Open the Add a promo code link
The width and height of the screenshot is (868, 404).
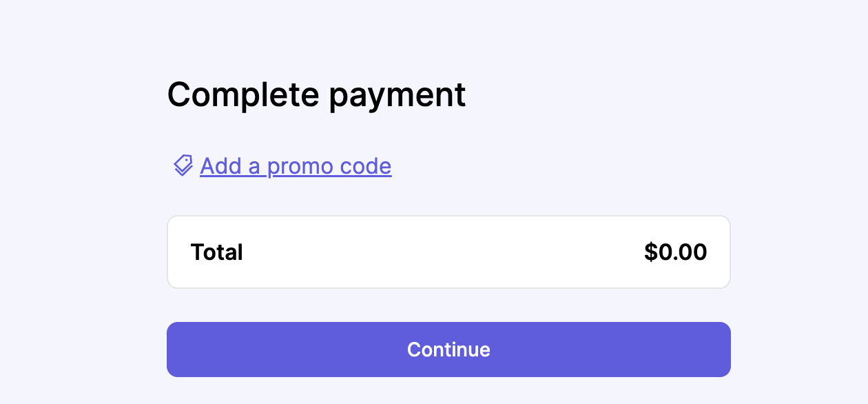click(296, 166)
